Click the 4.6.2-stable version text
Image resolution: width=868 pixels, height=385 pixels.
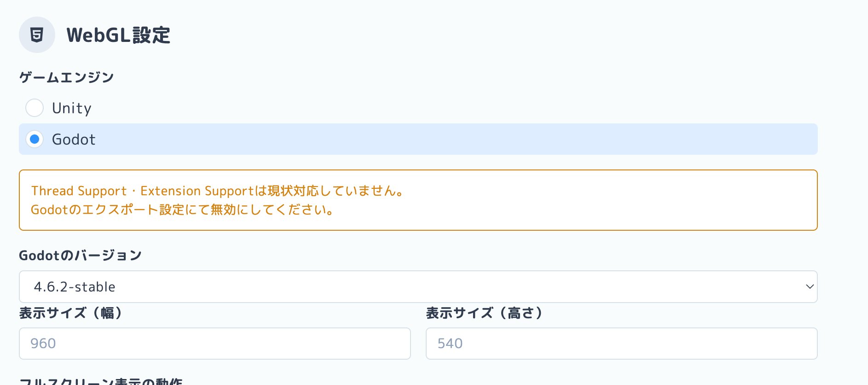(x=75, y=287)
